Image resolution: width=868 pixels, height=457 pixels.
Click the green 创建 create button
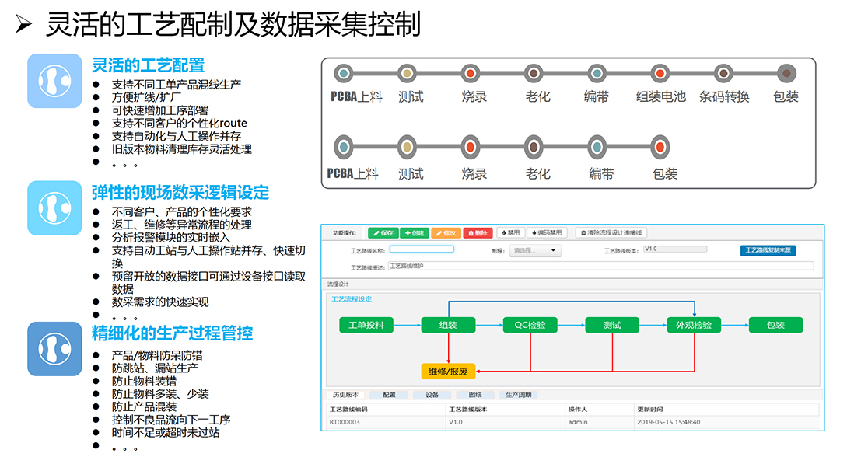click(x=414, y=233)
